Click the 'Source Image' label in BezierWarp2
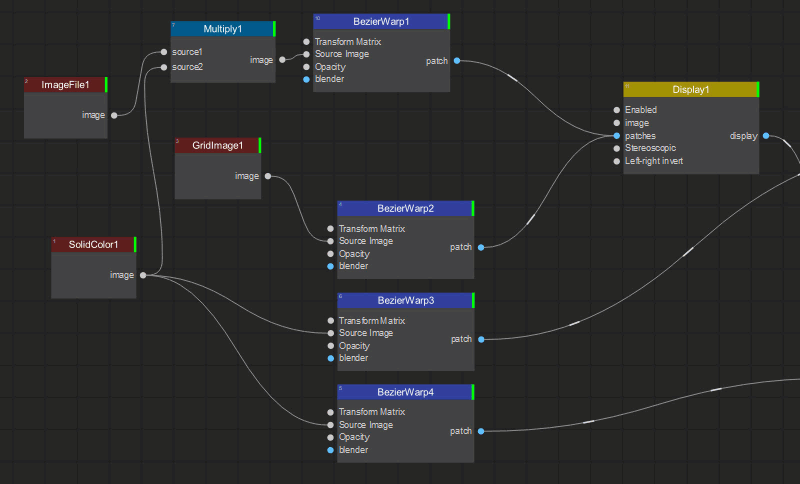Viewport: 800px width, 484px height. click(366, 241)
